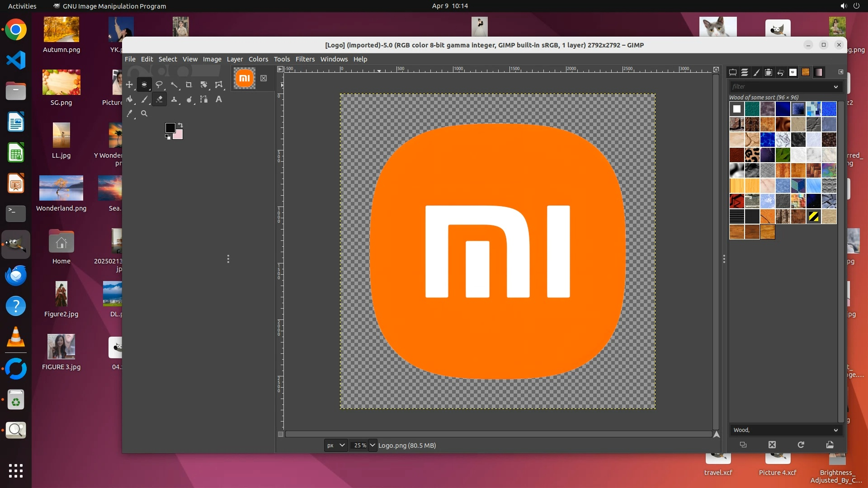Refresh patterns in the patterns dock
Viewport: 868px width, 488px height.
[801, 445]
